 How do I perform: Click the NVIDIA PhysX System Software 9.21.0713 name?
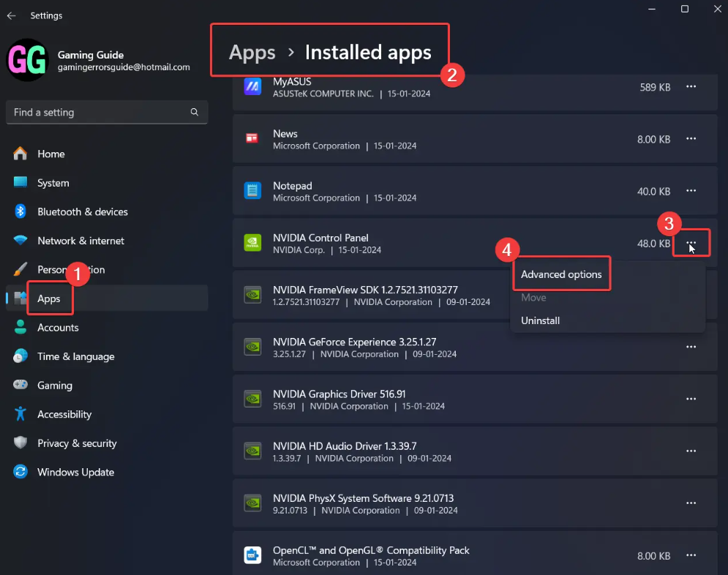pyautogui.click(x=363, y=498)
